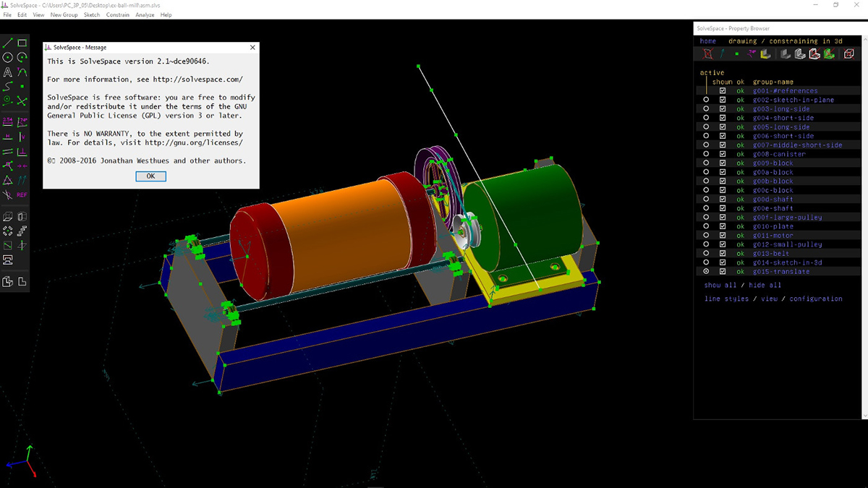The image size is (868, 488).
Task: Apply the REF reference dimension tool
Action: click(x=22, y=195)
